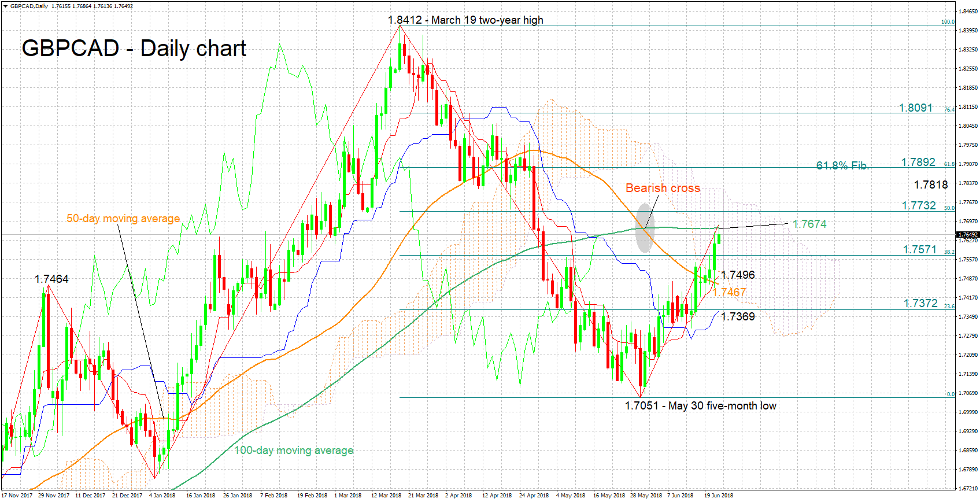Image resolution: width=980 pixels, height=502 pixels.
Task: Click the "17 Nov 2017" date label
Action: [x=17, y=496]
